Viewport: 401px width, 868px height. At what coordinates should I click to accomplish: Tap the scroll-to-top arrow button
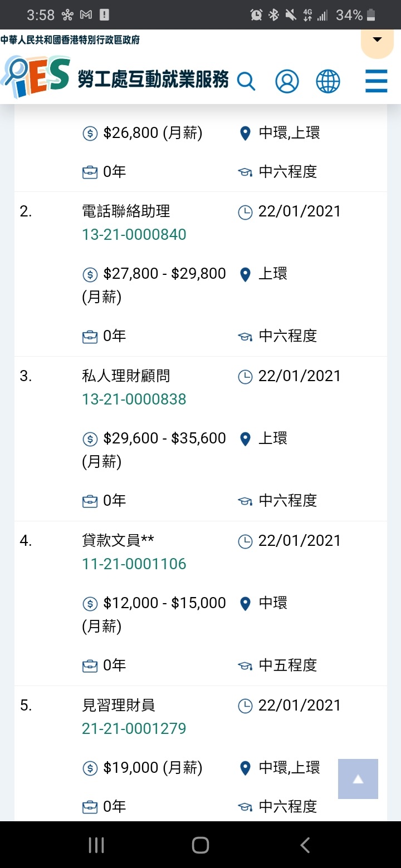(358, 779)
